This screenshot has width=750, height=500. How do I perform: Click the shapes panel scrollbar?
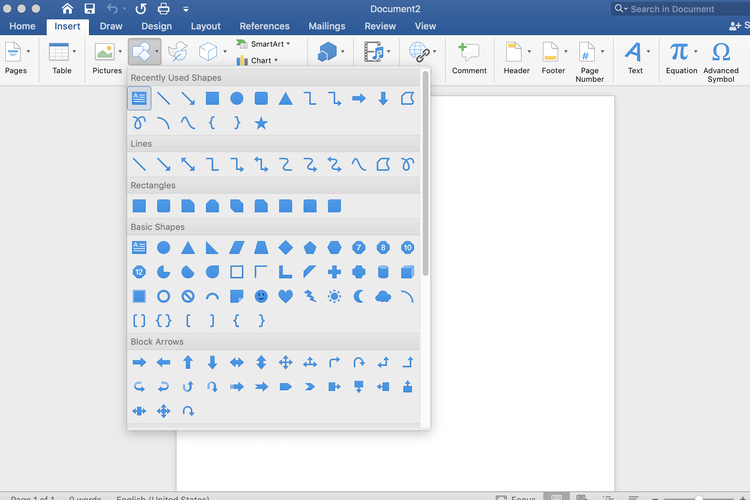pos(425,173)
